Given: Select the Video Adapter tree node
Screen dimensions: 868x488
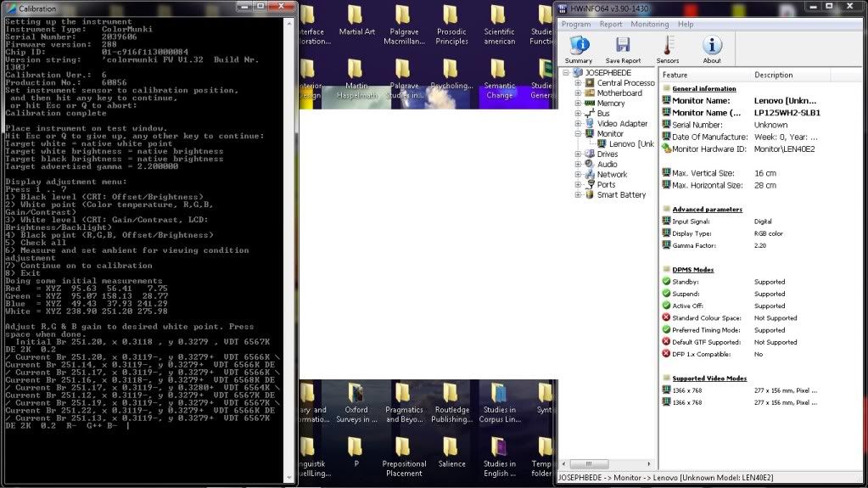Looking at the screenshot, I should point(623,124).
